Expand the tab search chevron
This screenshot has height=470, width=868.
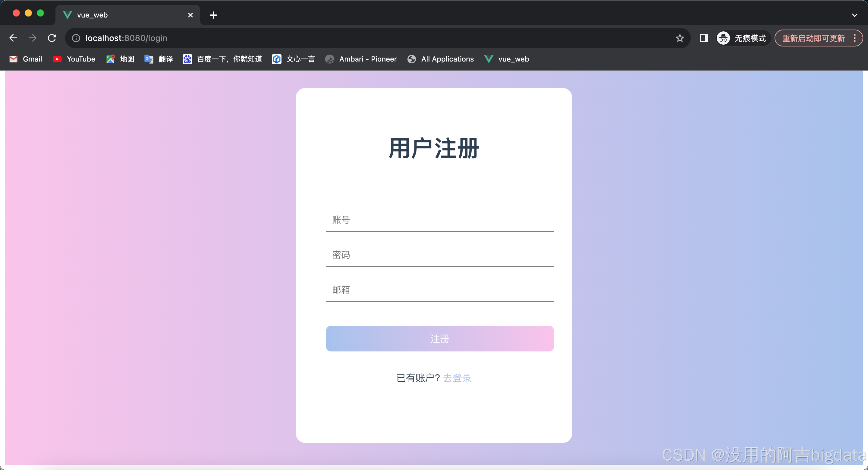tap(854, 15)
